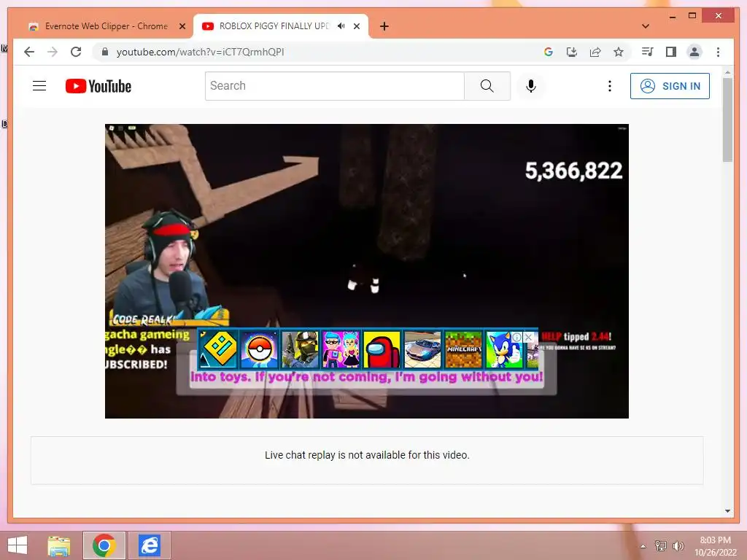The width and height of the screenshot is (747, 560).
Task: Click the scrollbar up arrow
Action: 727,72
